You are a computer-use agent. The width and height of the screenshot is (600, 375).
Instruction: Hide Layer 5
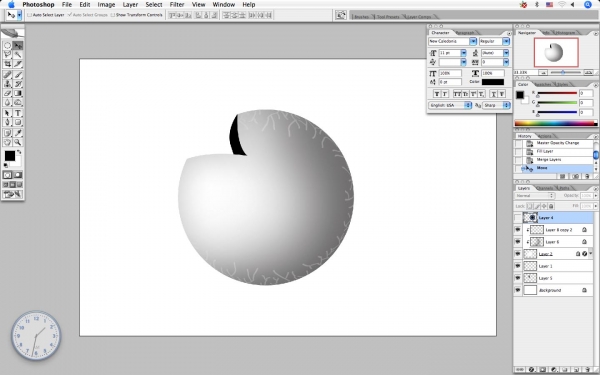(x=518, y=278)
